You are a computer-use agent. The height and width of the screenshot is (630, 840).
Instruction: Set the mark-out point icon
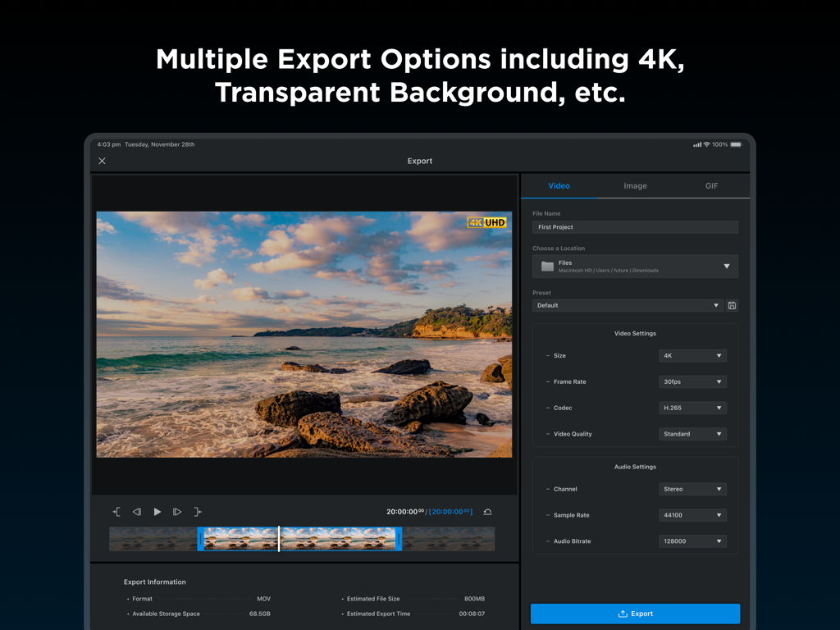pos(198,511)
